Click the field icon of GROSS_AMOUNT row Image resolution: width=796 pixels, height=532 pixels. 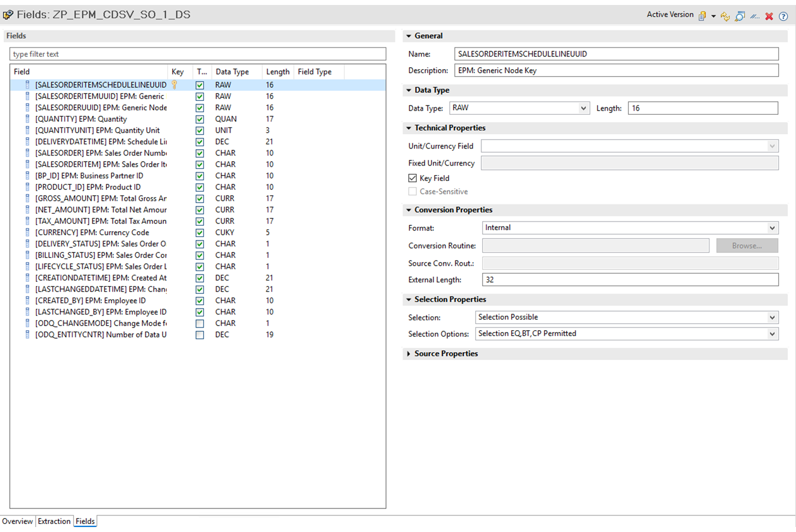pos(27,198)
